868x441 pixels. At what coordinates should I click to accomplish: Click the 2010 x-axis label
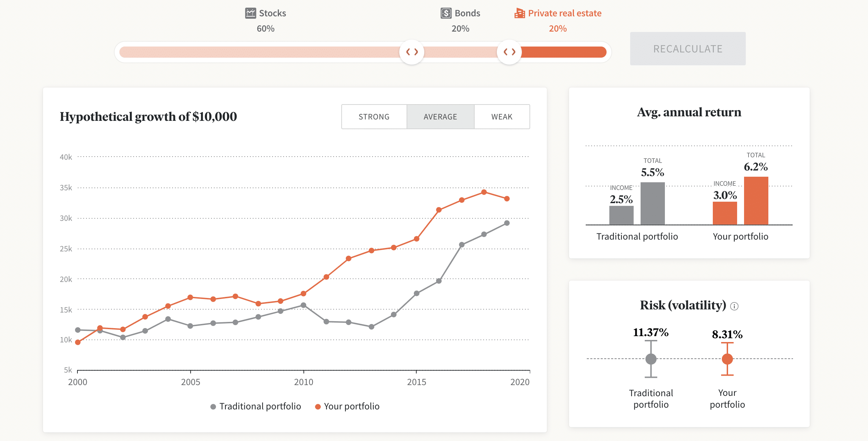[303, 382]
